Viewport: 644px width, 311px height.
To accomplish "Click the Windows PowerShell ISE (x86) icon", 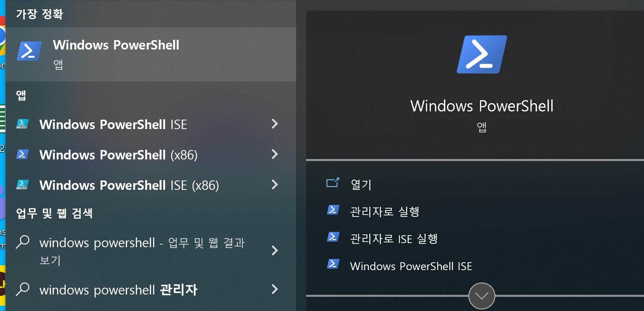I will (x=22, y=185).
